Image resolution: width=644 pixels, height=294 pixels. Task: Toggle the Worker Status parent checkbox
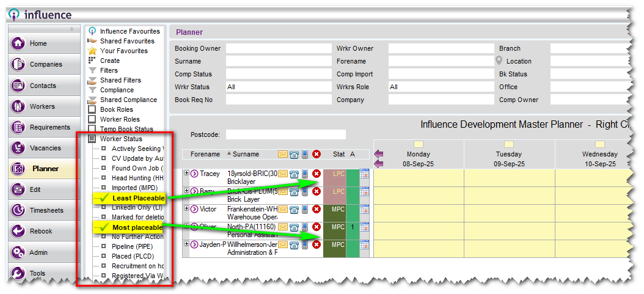(92, 139)
